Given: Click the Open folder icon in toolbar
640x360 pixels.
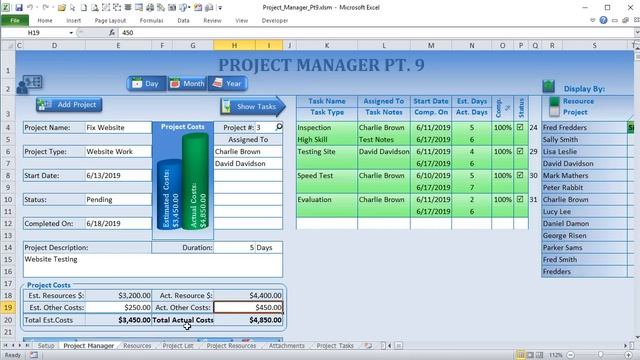Looking at the screenshot, I should pyautogui.click(x=62, y=7).
